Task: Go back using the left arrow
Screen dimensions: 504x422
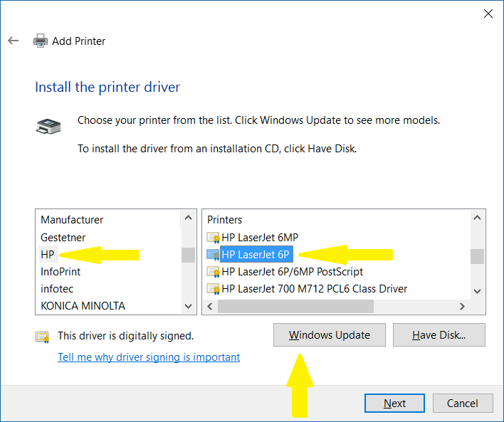Action: (x=14, y=41)
